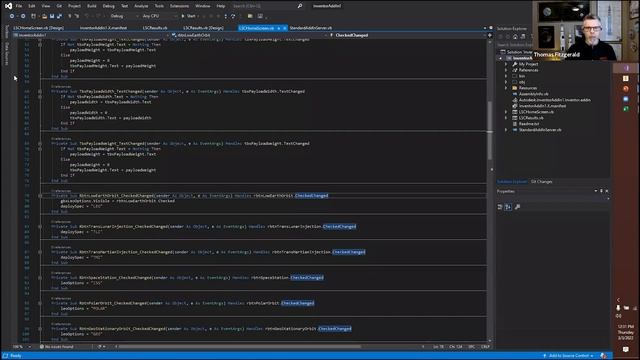Open the InventorAddIn1 project navigation dropdown
This screenshot has width=640, height=360.
pos(90,36)
